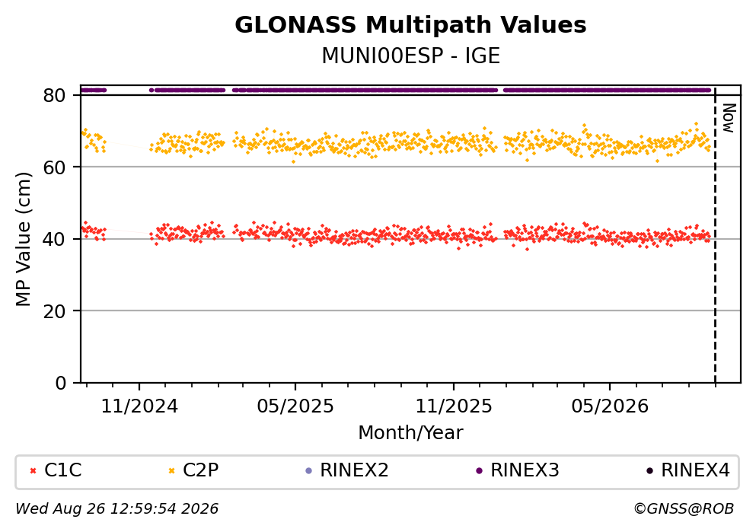Click the purple RINEX3 legend dot
This screenshot has height=532, width=756.
click(x=479, y=471)
